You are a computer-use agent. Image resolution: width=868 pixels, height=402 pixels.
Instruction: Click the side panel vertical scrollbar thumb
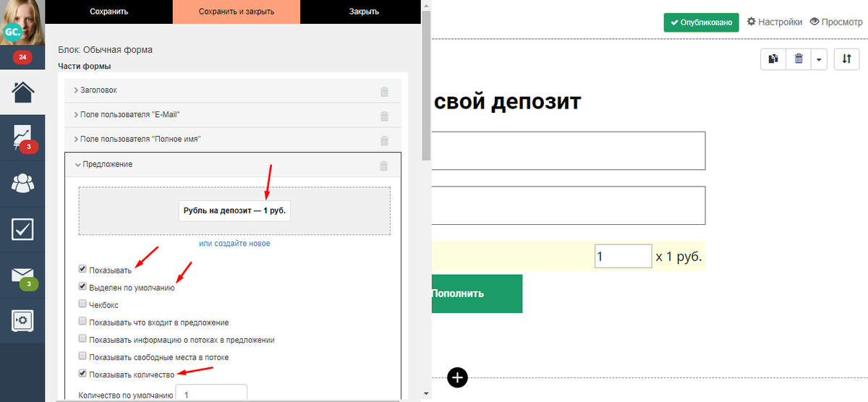(x=427, y=87)
